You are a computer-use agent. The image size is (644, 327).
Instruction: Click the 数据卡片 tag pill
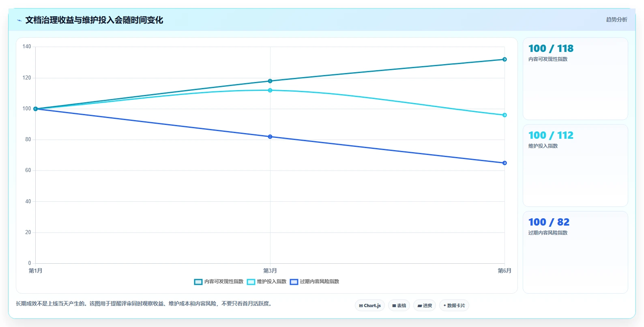click(x=454, y=305)
